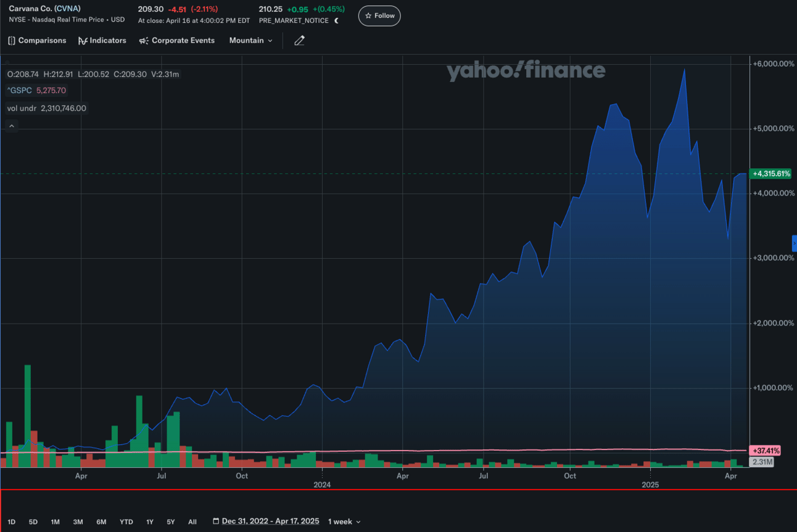The height and width of the screenshot is (532, 797).
Task: Open the date range picker
Action: click(x=266, y=522)
